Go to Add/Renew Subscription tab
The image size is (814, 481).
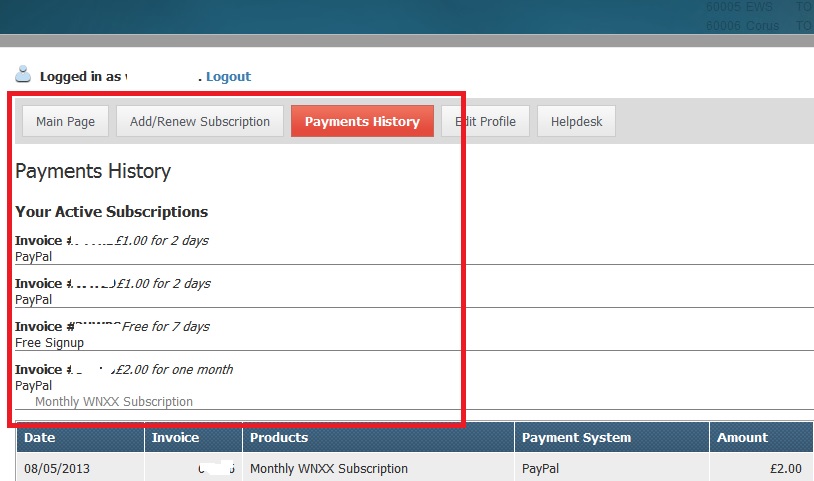point(200,122)
